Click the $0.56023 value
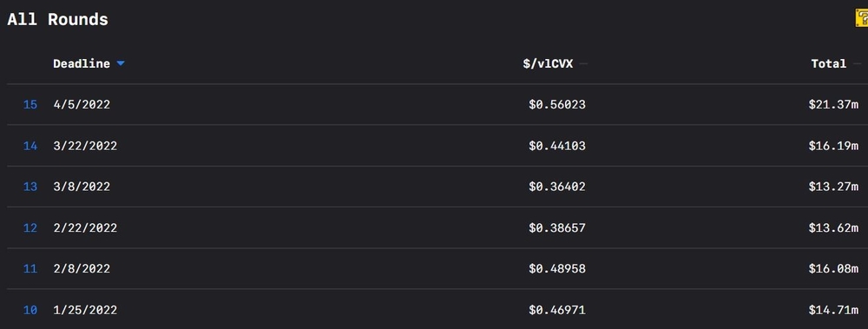This screenshot has width=868, height=329. pos(557,104)
